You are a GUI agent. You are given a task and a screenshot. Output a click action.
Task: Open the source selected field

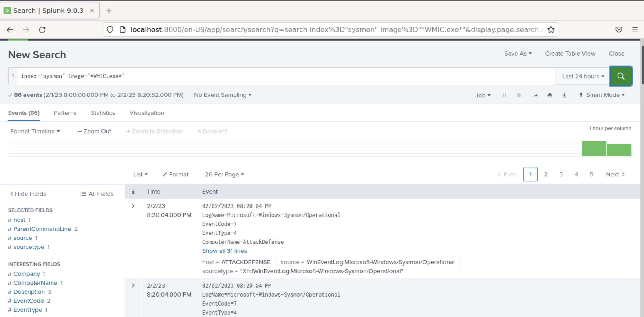click(x=22, y=238)
